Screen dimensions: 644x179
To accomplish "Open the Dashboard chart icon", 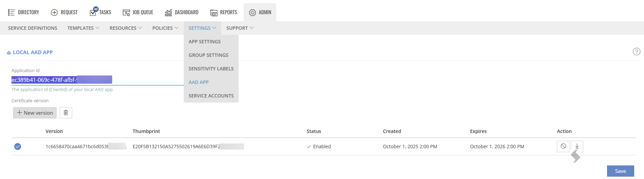I will [168, 13].
